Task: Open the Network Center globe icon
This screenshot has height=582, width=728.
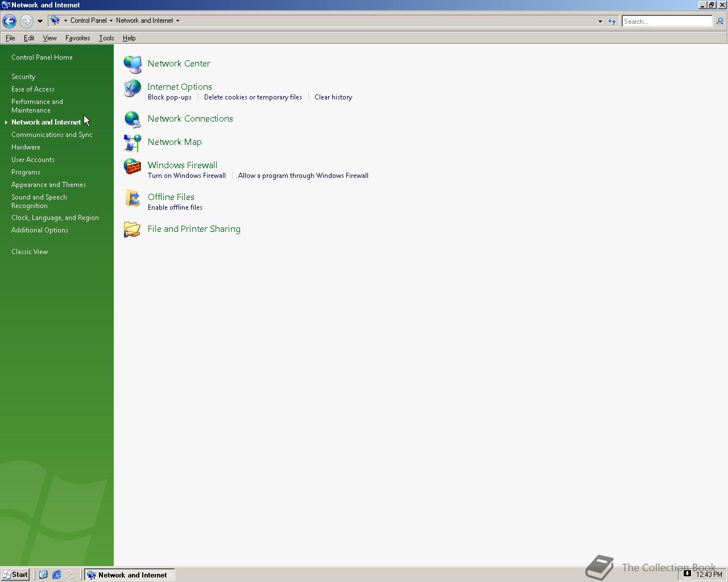Action: pyautogui.click(x=133, y=64)
